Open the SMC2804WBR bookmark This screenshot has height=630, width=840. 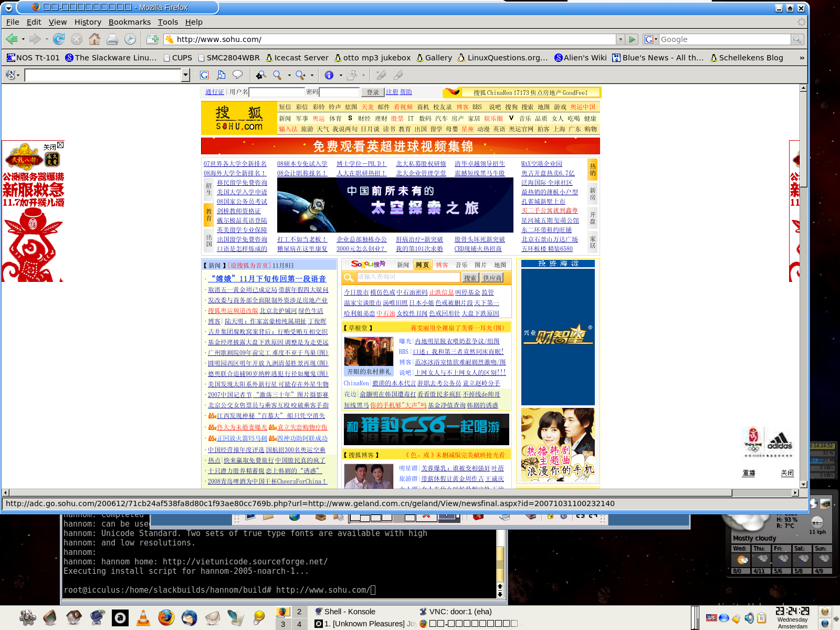point(228,58)
